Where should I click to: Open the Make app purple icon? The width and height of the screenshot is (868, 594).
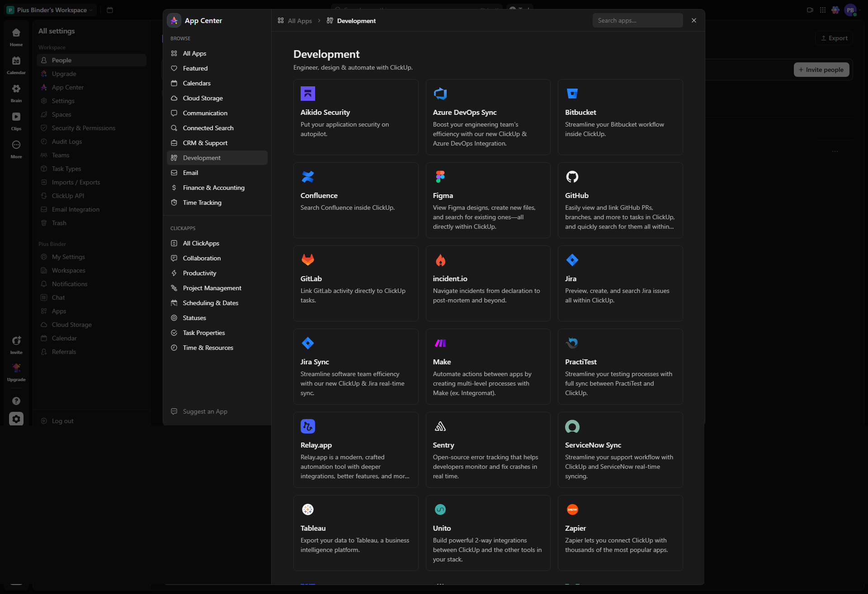pos(440,343)
